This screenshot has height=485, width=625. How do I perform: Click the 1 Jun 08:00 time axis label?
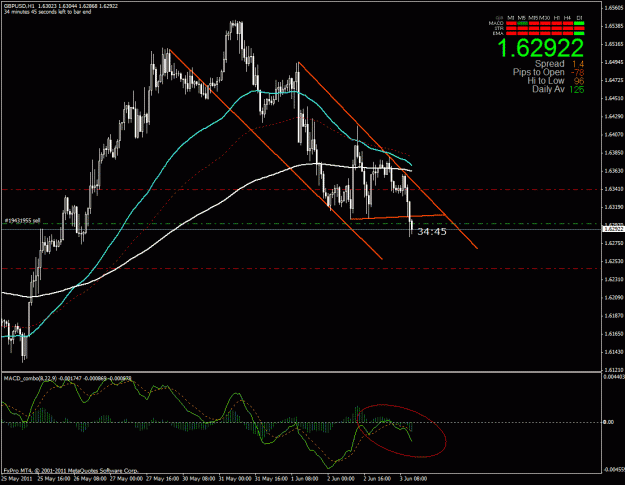coord(305,478)
